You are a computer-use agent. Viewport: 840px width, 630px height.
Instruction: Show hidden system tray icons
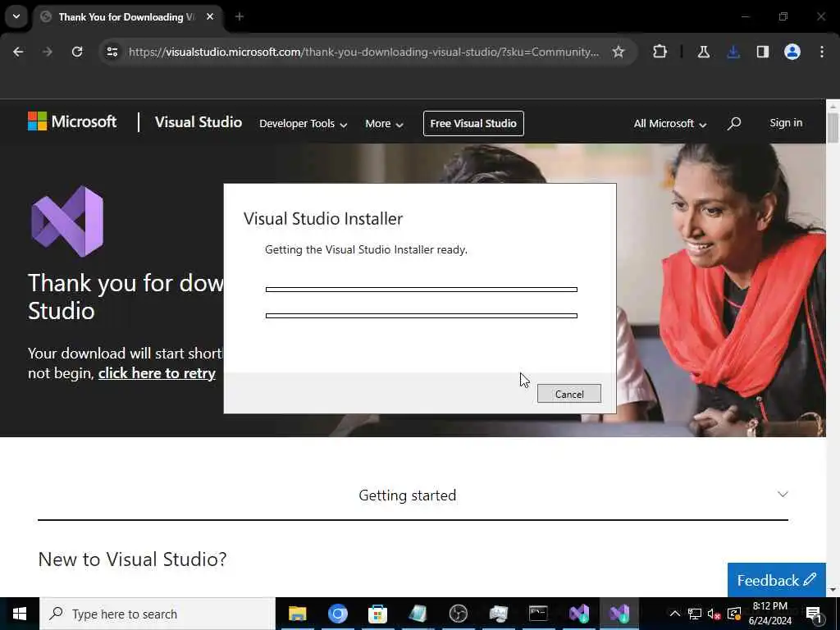point(675,614)
